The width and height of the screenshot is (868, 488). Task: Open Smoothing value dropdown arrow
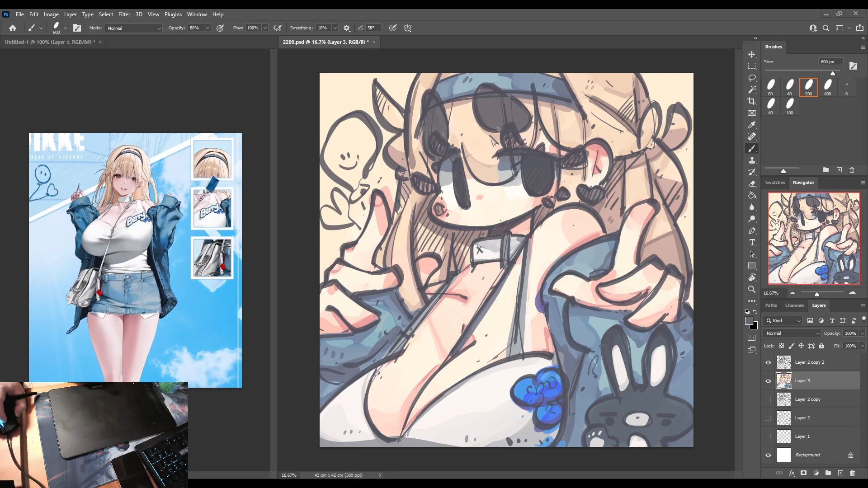[335, 28]
